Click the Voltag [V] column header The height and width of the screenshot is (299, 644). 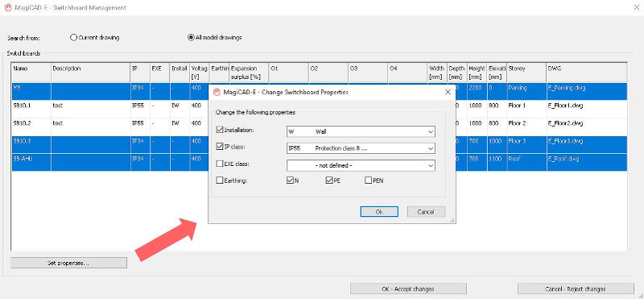(x=199, y=73)
